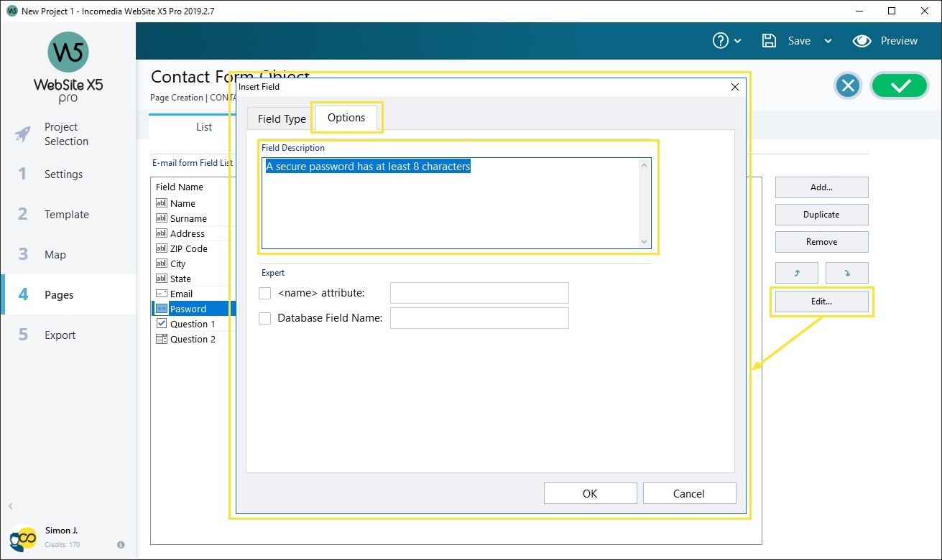Toggle the Question 1 checkbox
This screenshot has height=560, width=942.
(162, 324)
